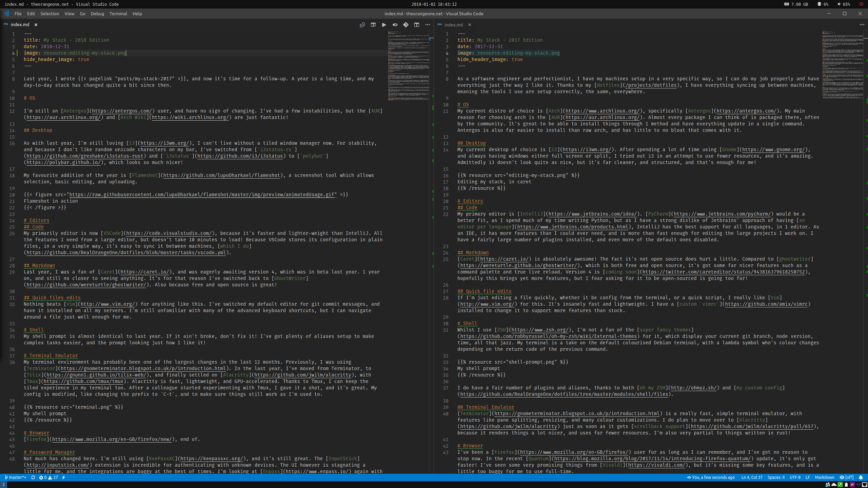Viewport: 868px width, 488px height.
Task: Click the cloud tray icon
Action: coord(834,485)
